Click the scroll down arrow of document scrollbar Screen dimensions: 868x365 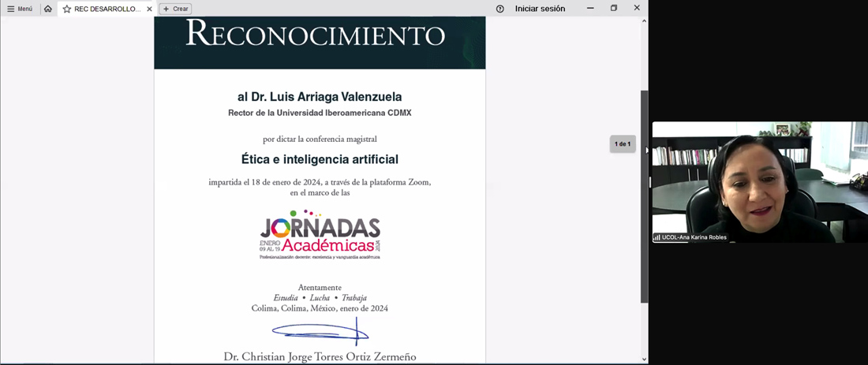pos(644,359)
